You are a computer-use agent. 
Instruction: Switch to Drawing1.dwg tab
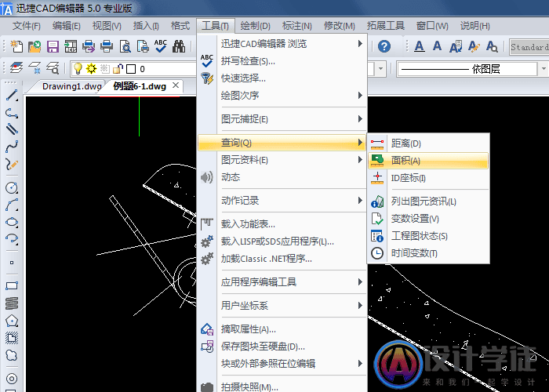click(x=71, y=86)
